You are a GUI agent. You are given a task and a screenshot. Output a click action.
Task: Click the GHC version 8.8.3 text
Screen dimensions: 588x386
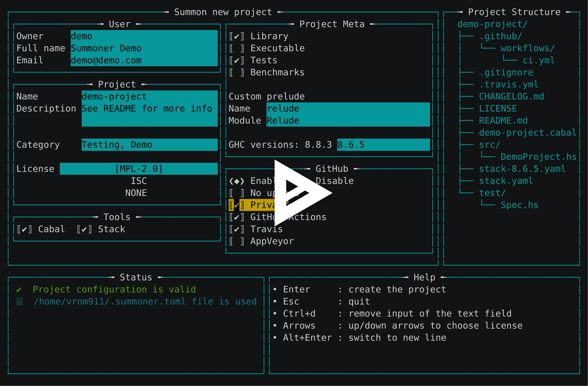point(318,145)
